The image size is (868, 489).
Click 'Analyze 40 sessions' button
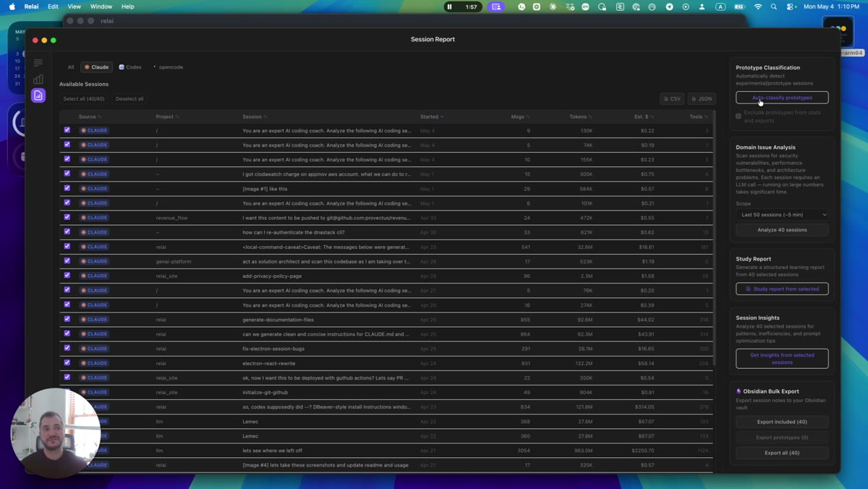[x=782, y=230]
